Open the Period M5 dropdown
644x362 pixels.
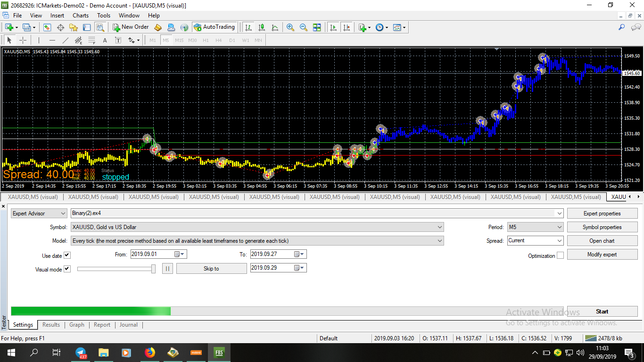(x=535, y=227)
